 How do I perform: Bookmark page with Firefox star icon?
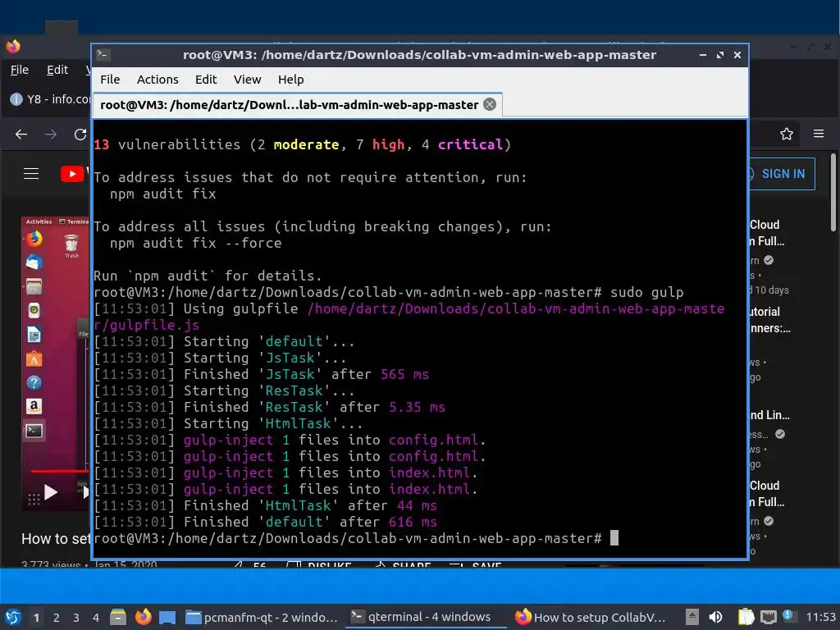point(787,134)
